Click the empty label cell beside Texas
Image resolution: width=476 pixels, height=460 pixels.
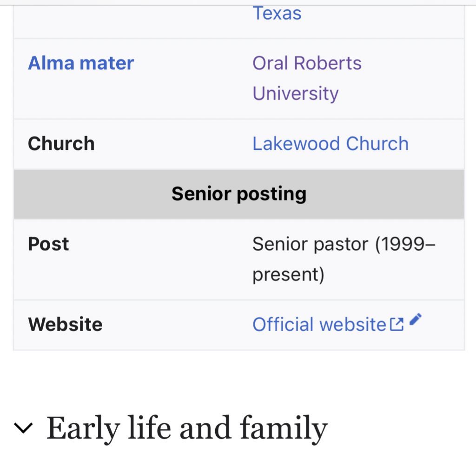131,21
